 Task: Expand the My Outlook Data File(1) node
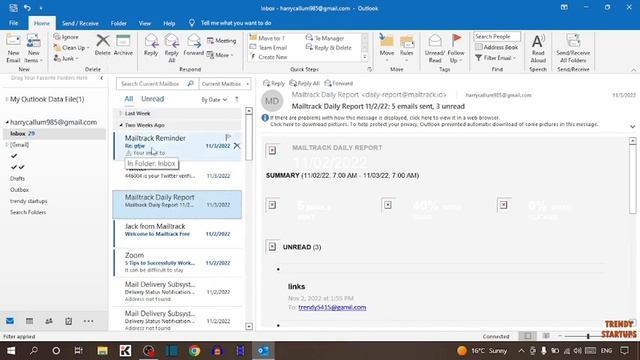[x=7, y=99]
